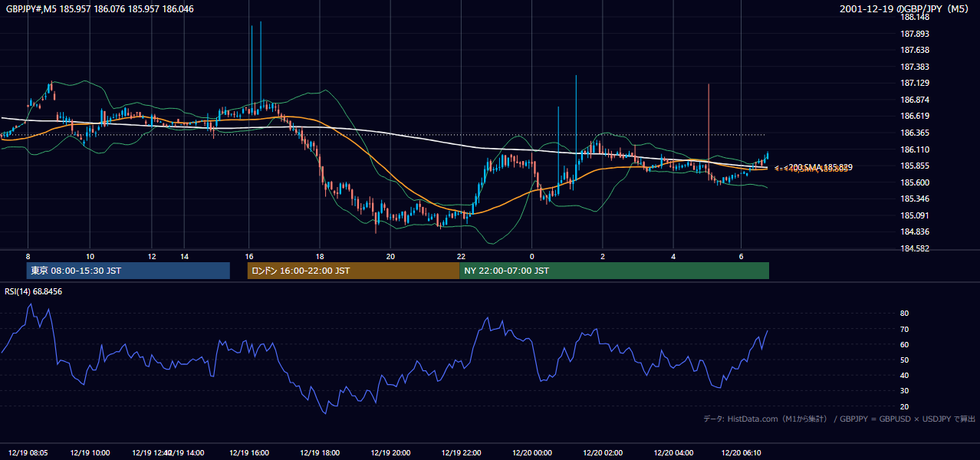Click the 184.582 price axis label
Screen dimensions: 980x460
(915, 248)
